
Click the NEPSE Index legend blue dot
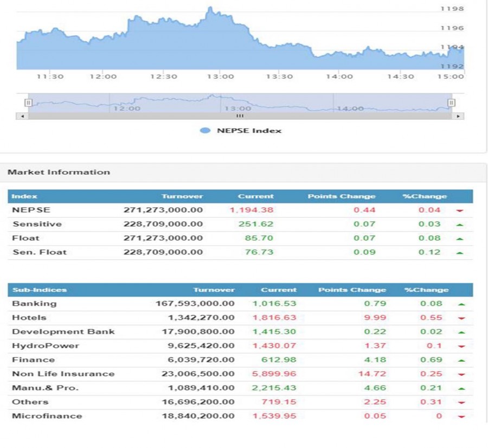[x=205, y=131]
